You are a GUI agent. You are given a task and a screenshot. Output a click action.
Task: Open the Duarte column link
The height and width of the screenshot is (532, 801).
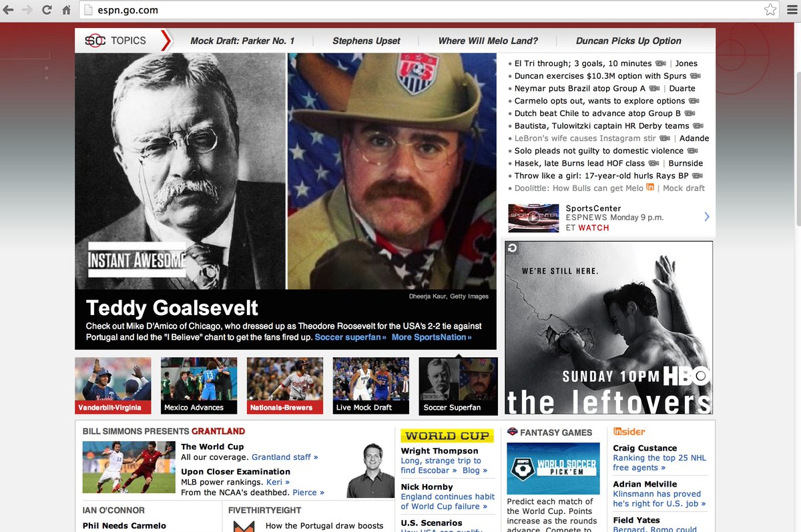tap(682, 88)
